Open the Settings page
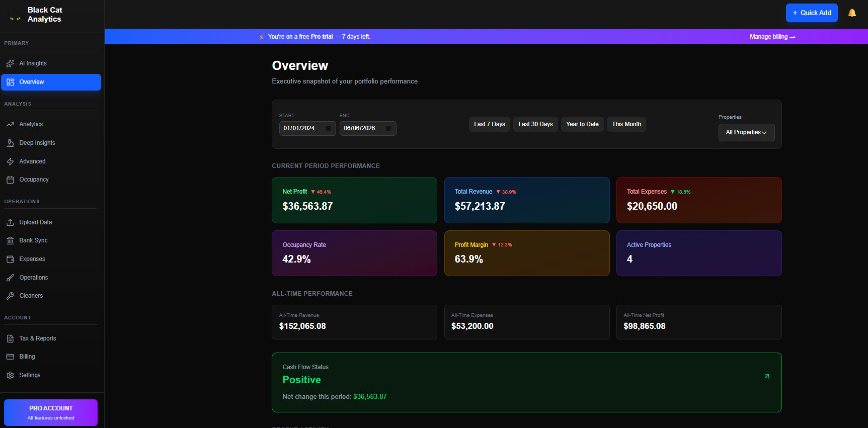 51,375
